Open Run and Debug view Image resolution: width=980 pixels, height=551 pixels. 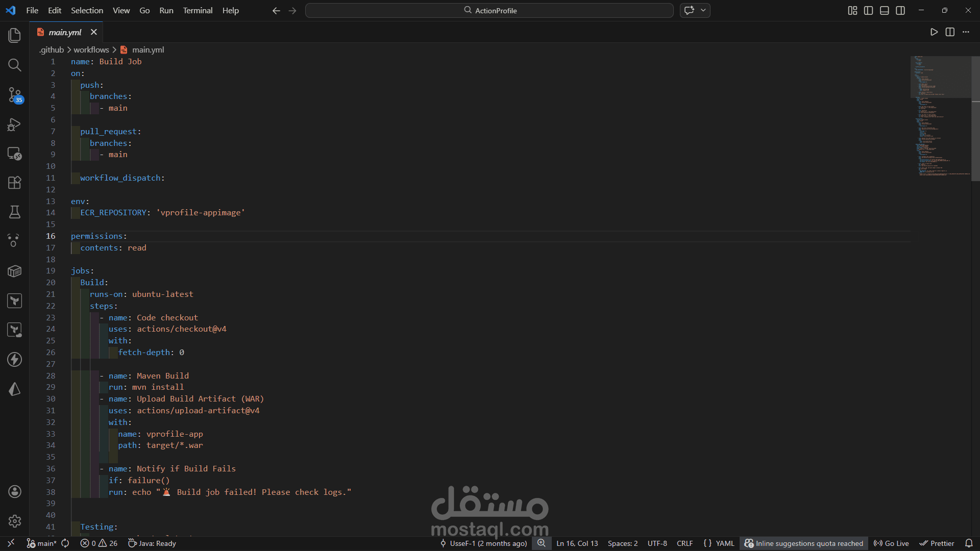(14, 124)
